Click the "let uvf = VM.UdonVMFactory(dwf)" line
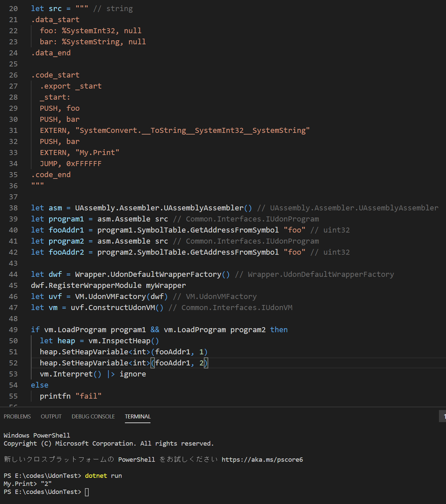Viewport: 446px width, 504px height. (x=144, y=297)
